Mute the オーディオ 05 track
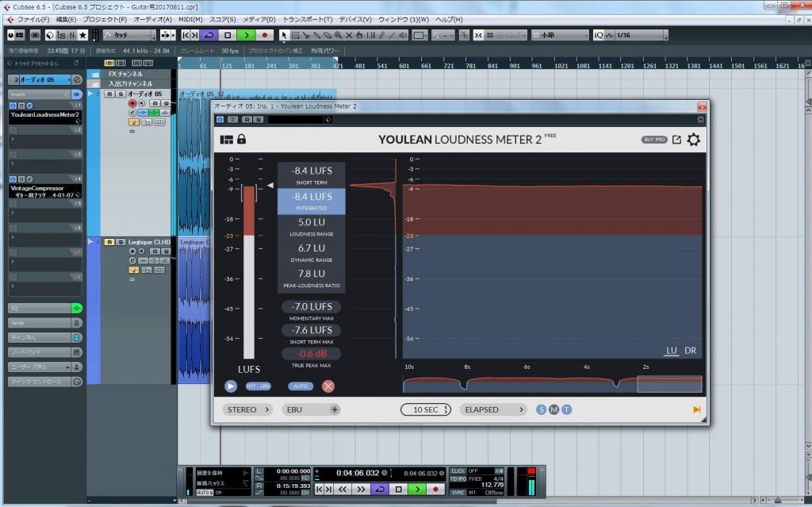Image resolution: width=812 pixels, height=507 pixels. [109, 94]
